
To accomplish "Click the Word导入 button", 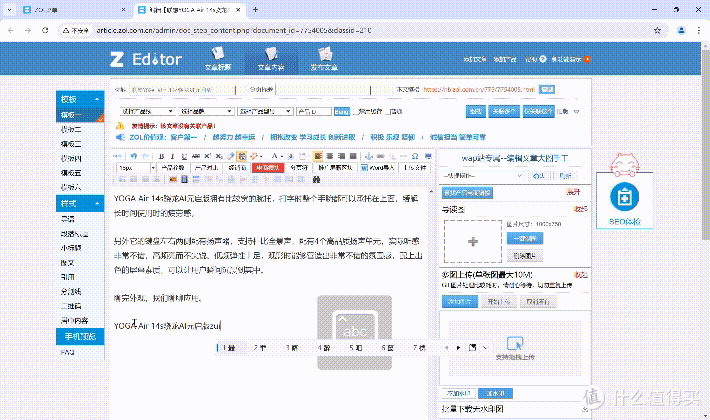I will pos(379,168).
